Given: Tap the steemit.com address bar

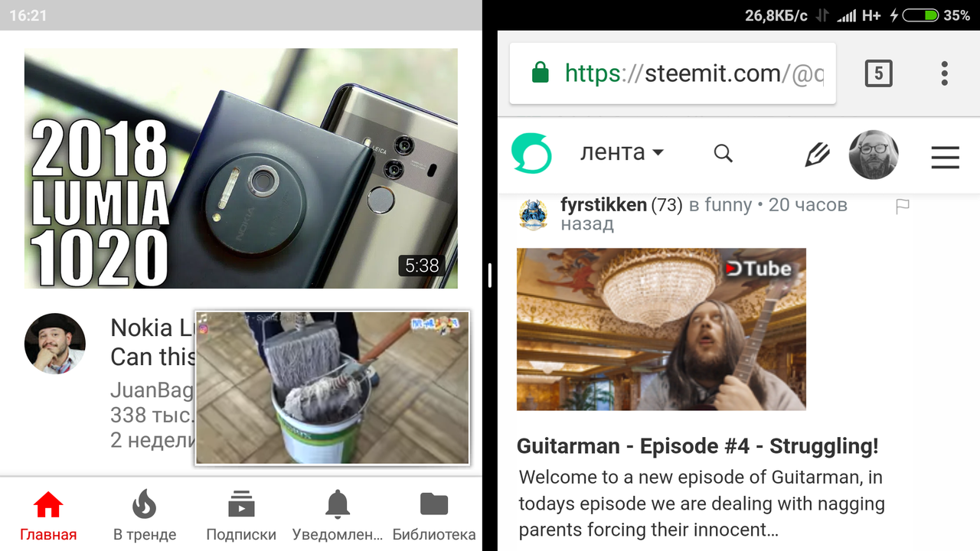Looking at the screenshot, I should [x=673, y=73].
